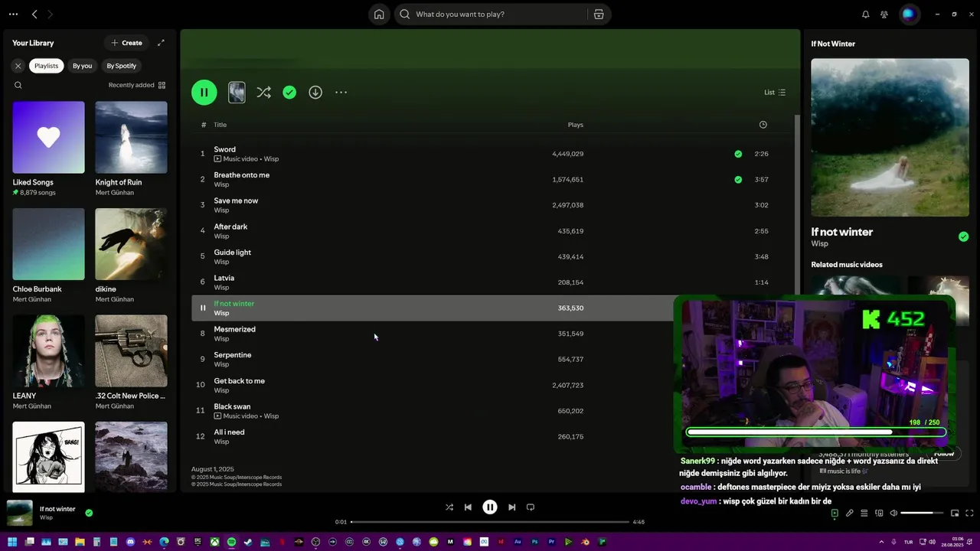The image size is (980, 551).
Task: Go back with the left chevron arrow
Action: point(34,14)
